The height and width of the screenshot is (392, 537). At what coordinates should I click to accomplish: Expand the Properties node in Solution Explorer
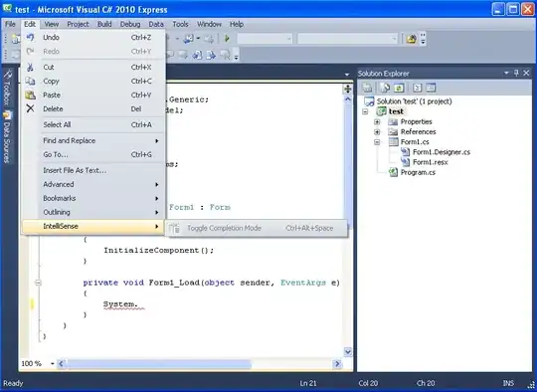click(377, 122)
